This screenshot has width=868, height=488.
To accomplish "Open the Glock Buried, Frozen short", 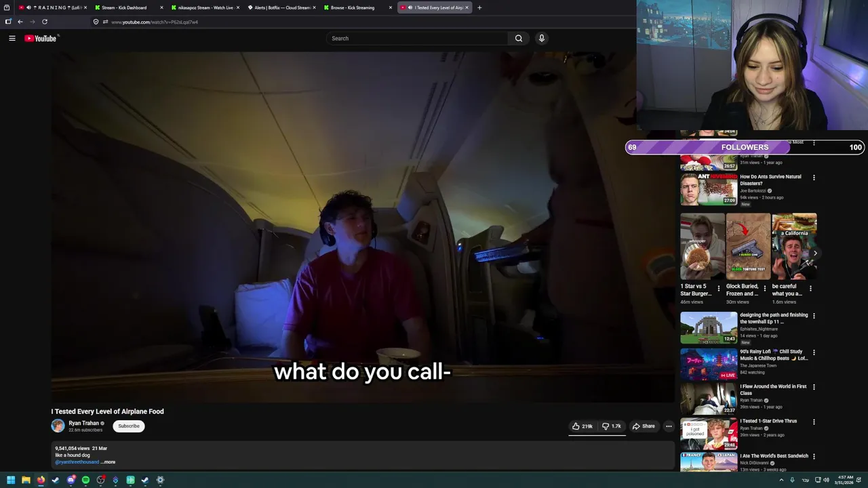I will pos(748,247).
